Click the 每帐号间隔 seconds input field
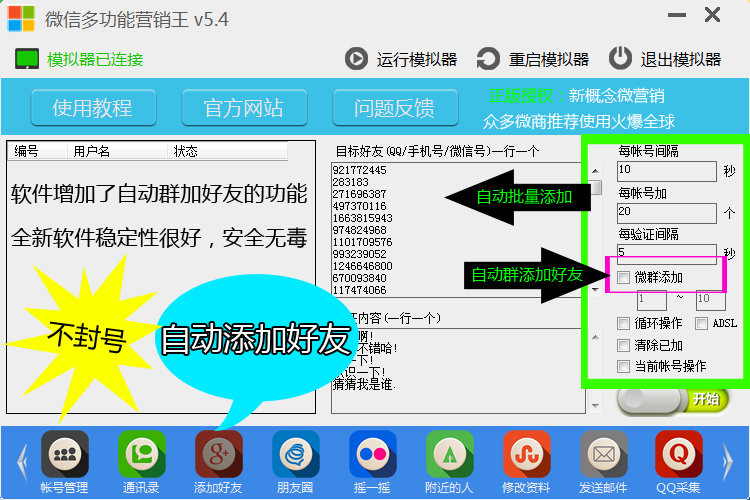 [x=667, y=171]
